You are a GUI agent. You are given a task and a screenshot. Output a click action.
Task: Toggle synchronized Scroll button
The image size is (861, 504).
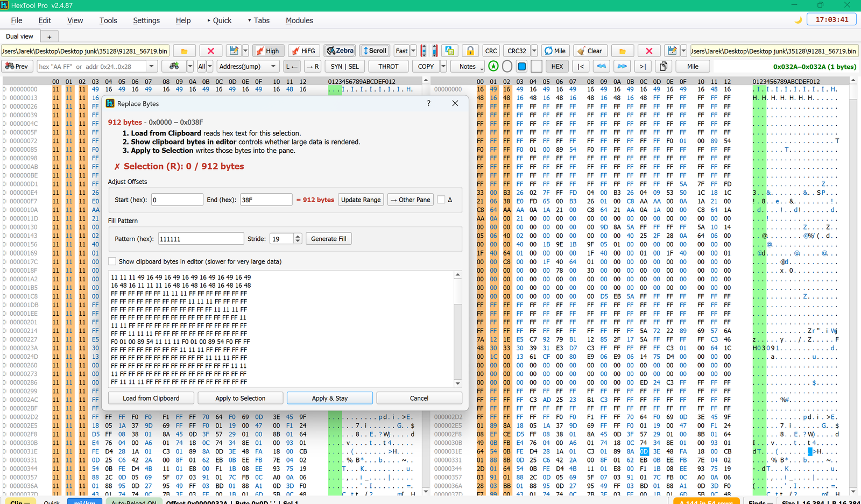(x=375, y=51)
